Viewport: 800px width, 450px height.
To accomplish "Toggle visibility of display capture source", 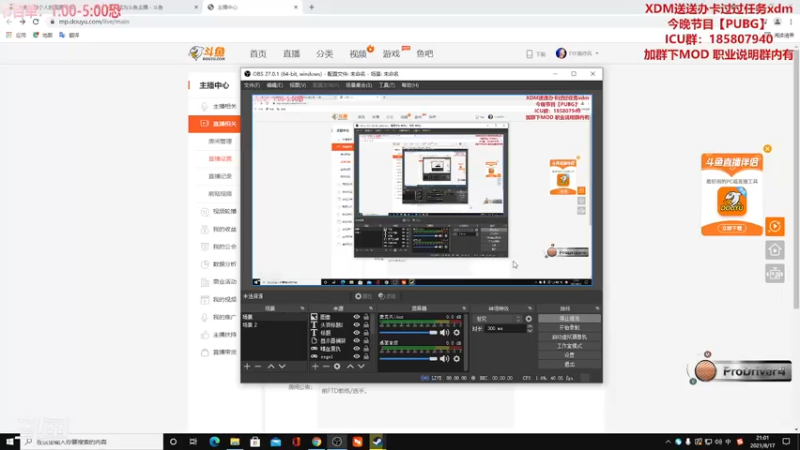I will pyautogui.click(x=357, y=341).
